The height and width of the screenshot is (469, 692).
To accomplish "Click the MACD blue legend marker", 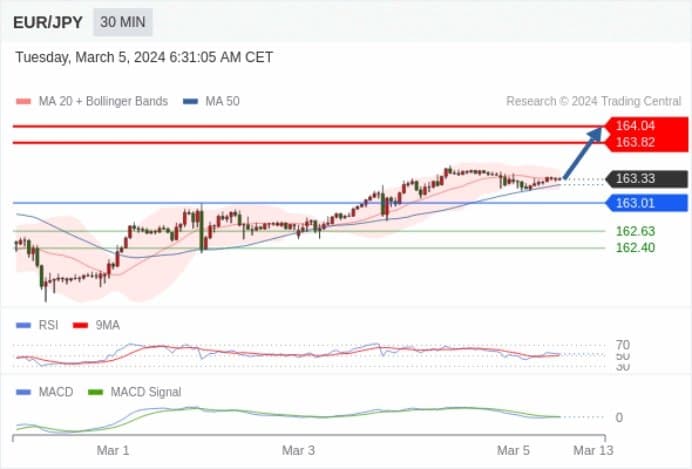I will click(x=23, y=392).
